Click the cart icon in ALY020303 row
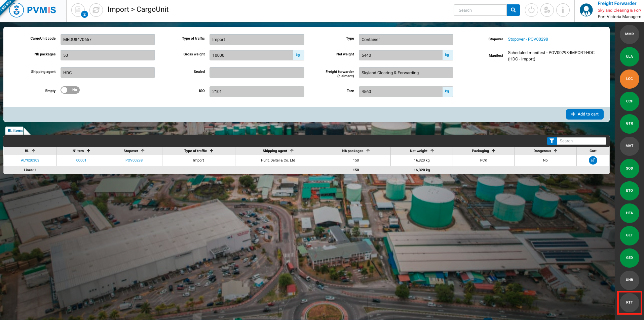 pos(593,161)
